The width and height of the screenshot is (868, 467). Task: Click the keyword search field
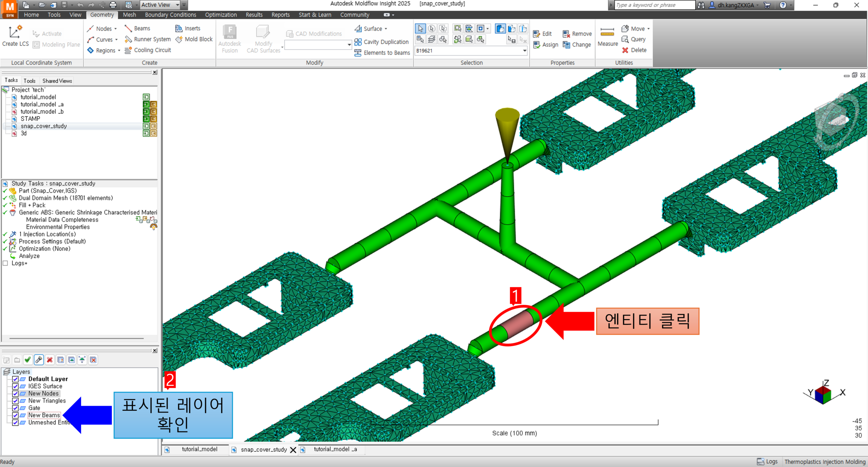coord(654,5)
